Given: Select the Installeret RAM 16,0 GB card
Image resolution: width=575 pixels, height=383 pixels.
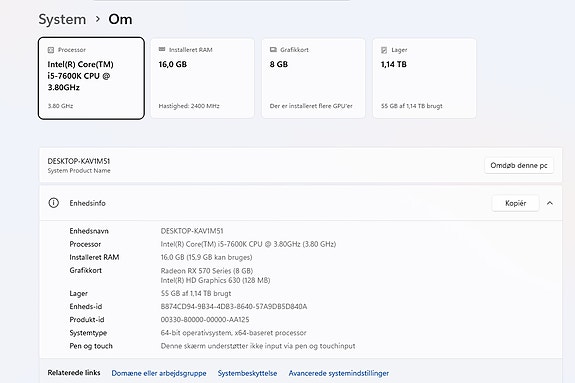Looking at the screenshot, I should coord(202,78).
